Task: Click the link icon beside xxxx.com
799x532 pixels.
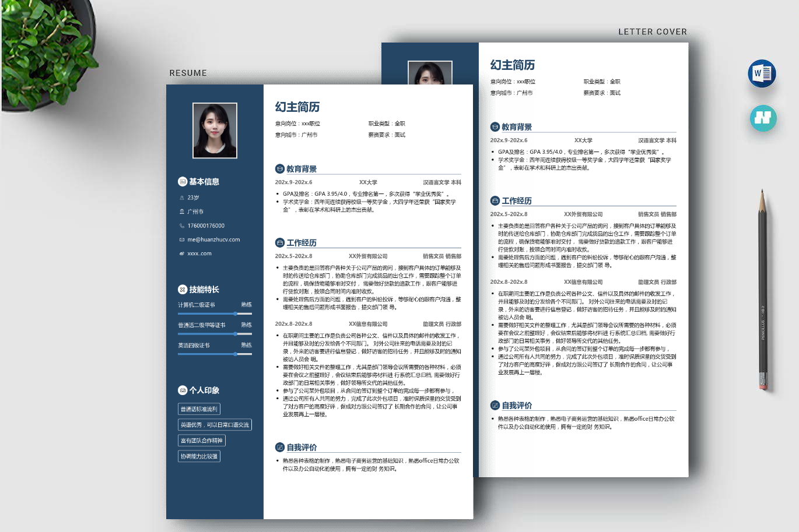Action: [182, 254]
